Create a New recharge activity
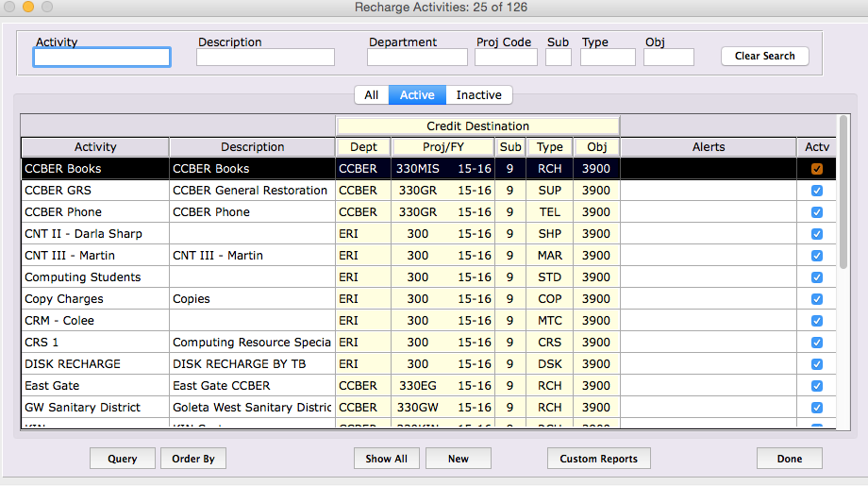The image size is (868, 486). pyautogui.click(x=459, y=459)
